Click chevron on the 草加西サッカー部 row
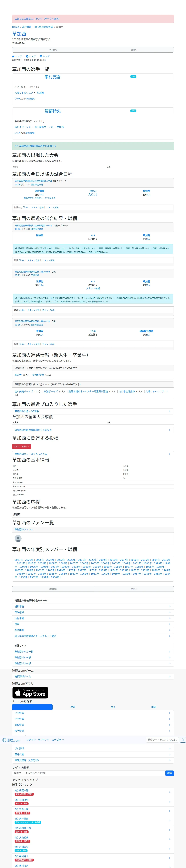186x868 pixels. coord(169,652)
